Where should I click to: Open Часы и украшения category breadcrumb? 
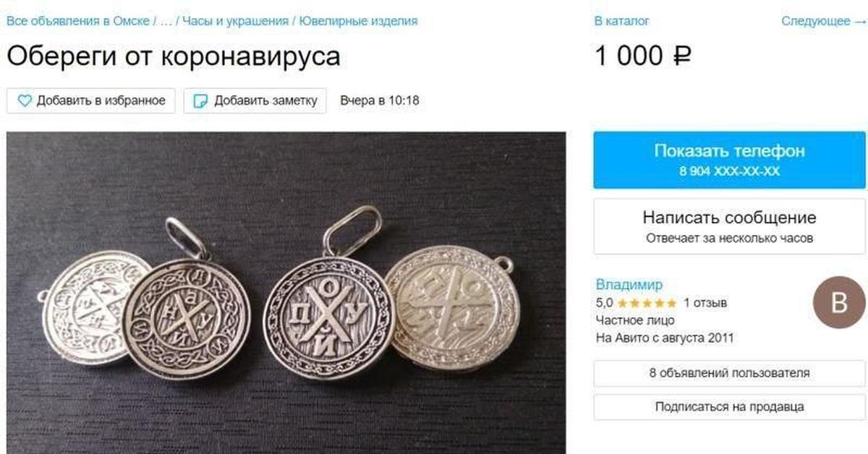click(x=235, y=22)
